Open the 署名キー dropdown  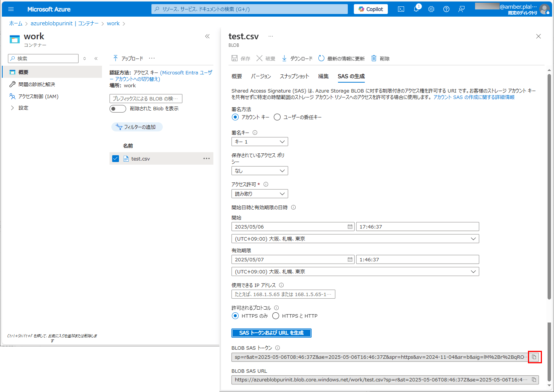coord(260,142)
